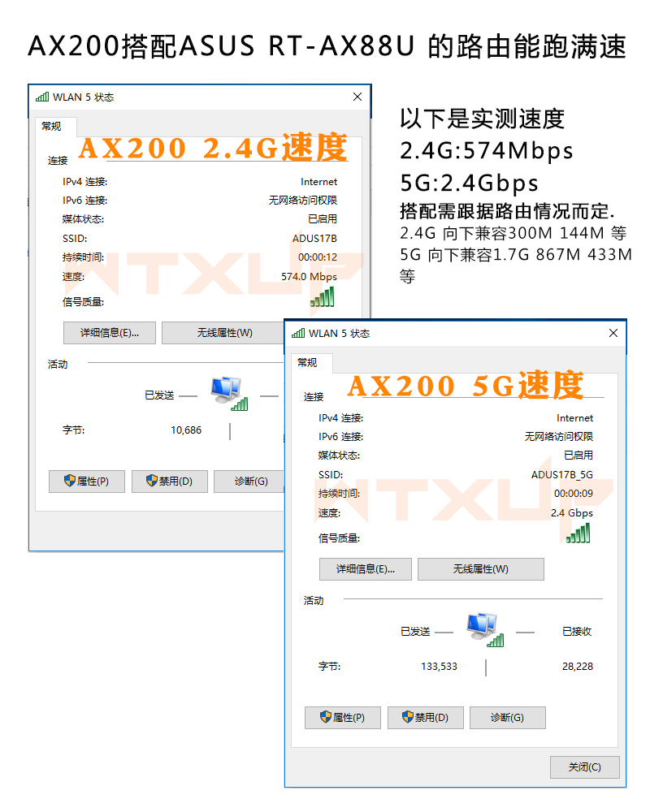Click the SSID value ADUS17B_5G

[x=562, y=474]
